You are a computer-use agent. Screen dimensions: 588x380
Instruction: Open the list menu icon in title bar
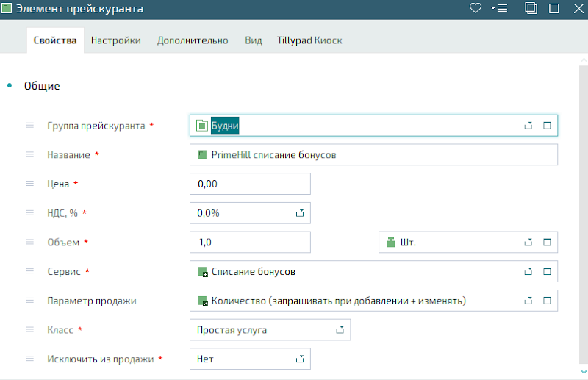499,8
